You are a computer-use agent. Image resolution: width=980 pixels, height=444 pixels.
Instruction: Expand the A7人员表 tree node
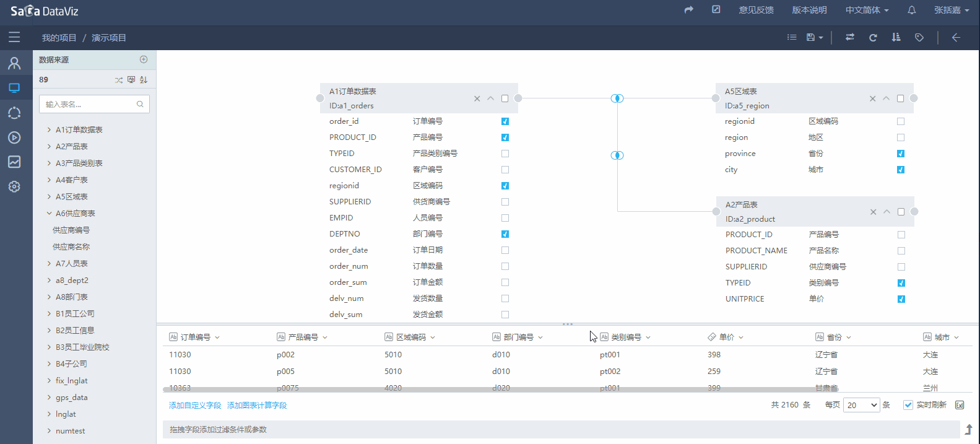pos(50,263)
